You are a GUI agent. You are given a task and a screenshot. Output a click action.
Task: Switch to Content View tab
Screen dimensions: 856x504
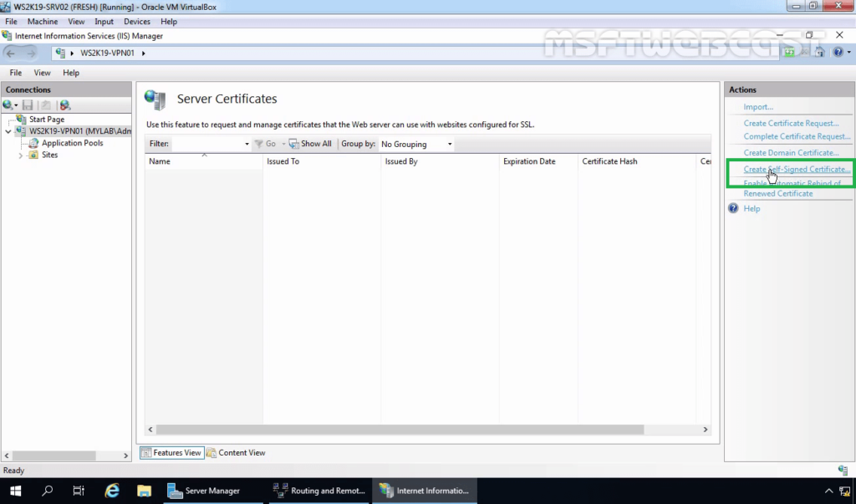tap(236, 453)
